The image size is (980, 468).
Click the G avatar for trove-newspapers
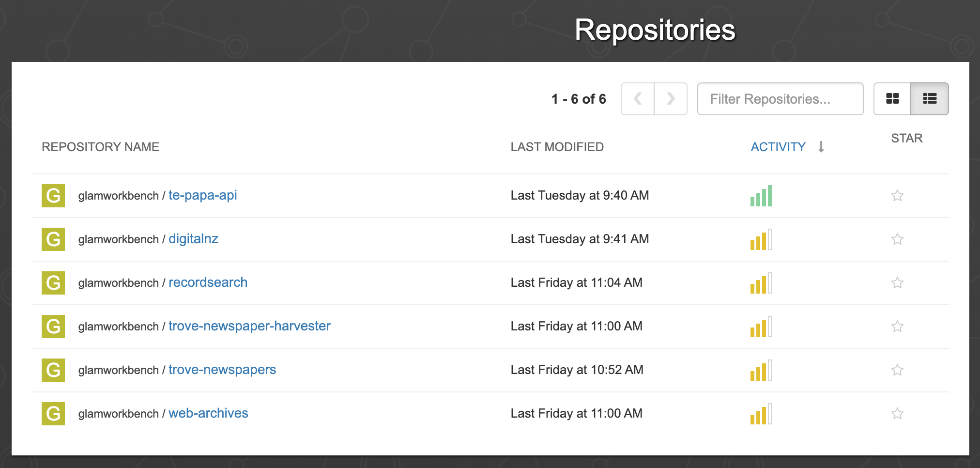(x=53, y=370)
